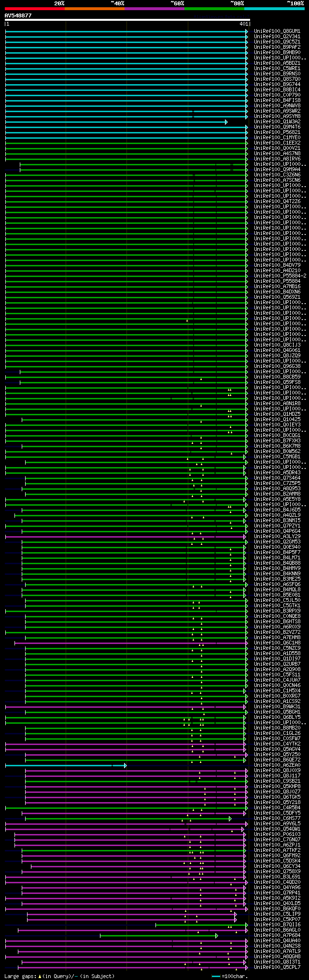Select the green partial alignment bar for A7P684
The width and height of the screenshot is (309, 980).
tap(159, 936)
